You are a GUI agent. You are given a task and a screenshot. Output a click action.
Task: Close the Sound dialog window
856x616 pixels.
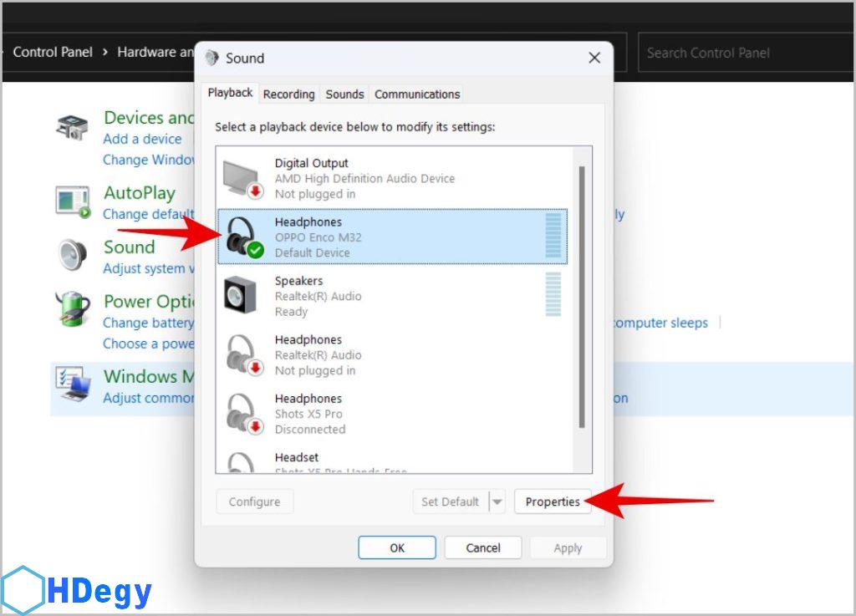[x=594, y=58]
